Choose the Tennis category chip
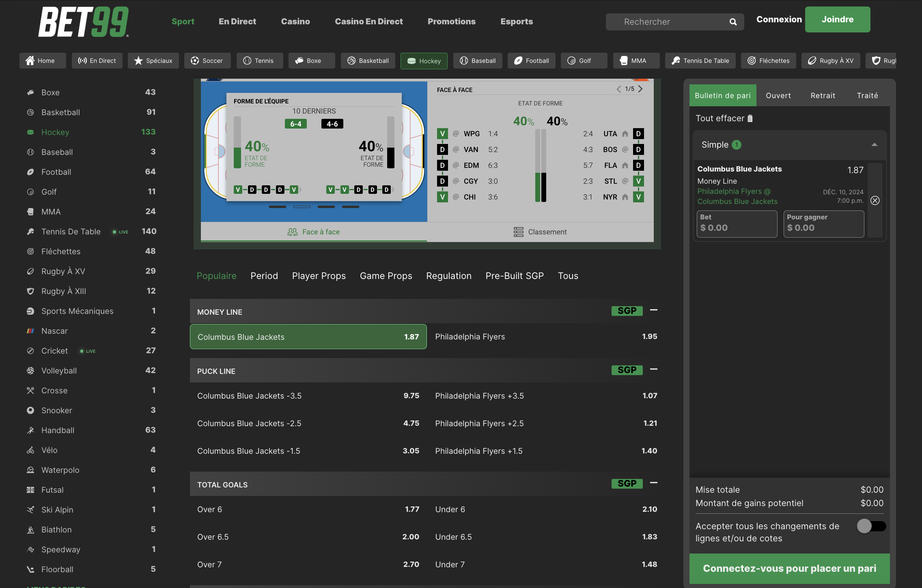Viewport: 922px width, 588px height. [x=260, y=61]
